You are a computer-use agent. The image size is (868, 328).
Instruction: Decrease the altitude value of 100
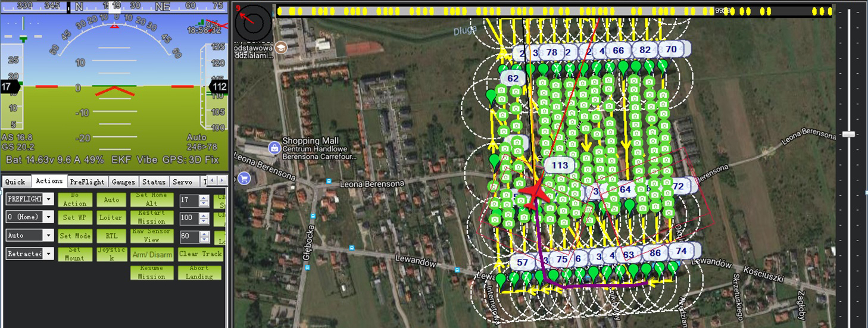[204, 221]
